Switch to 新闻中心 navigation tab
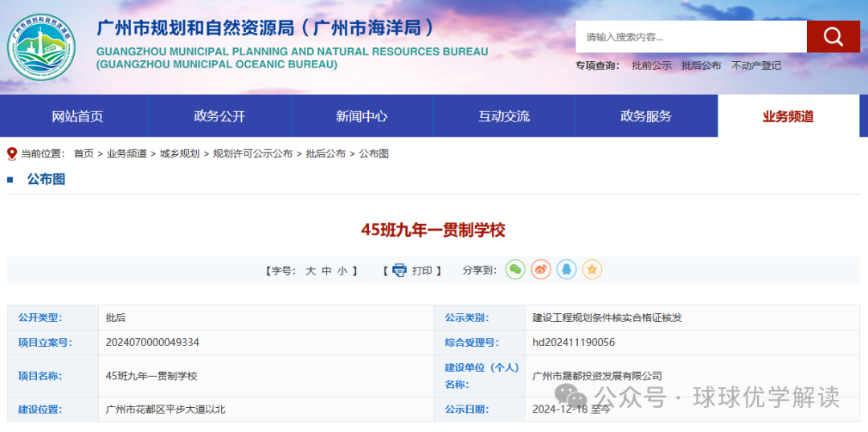Screen dimensions: 868x432 (x=362, y=116)
